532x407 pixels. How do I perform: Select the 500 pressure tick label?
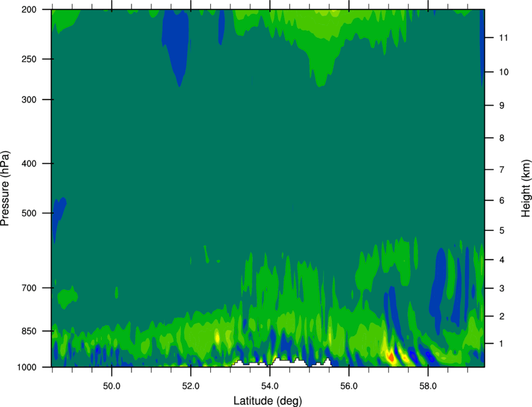click(x=29, y=213)
